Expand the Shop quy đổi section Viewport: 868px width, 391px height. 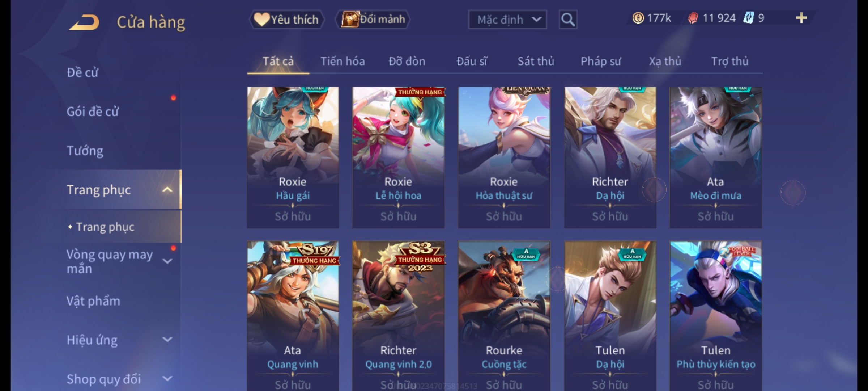tap(167, 379)
